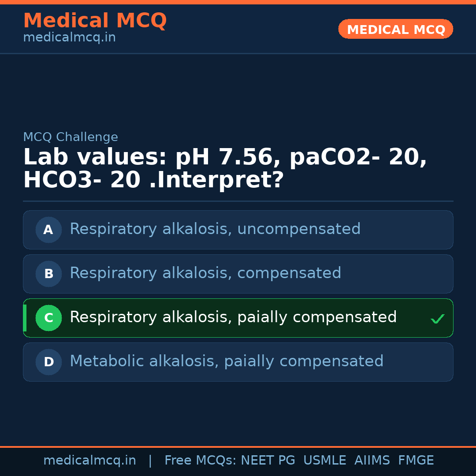Choose Respiratory alkalosis, compensated answer
Viewport: 476px width, 476px height.
(x=205, y=274)
